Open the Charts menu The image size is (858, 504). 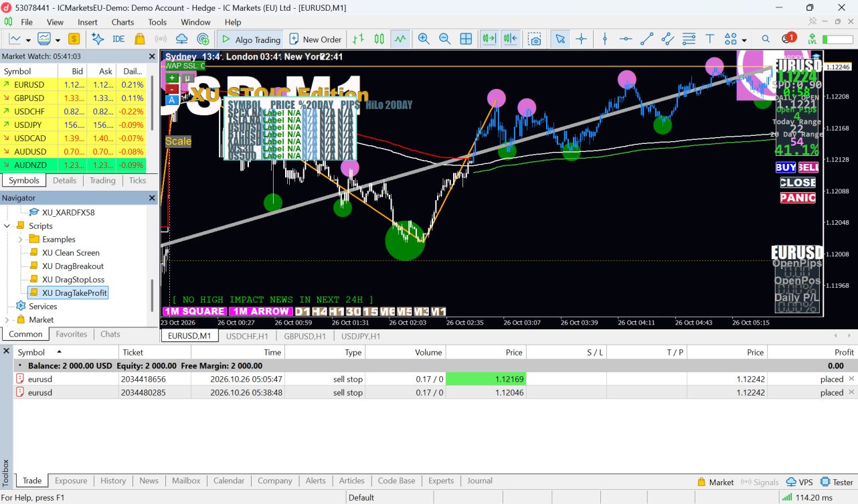122,22
